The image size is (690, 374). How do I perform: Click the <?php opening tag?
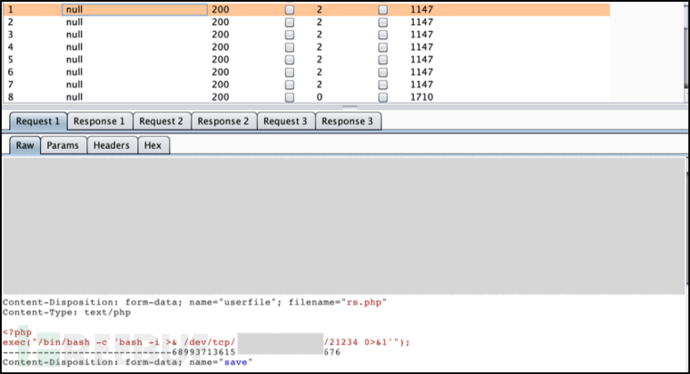coord(17,332)
